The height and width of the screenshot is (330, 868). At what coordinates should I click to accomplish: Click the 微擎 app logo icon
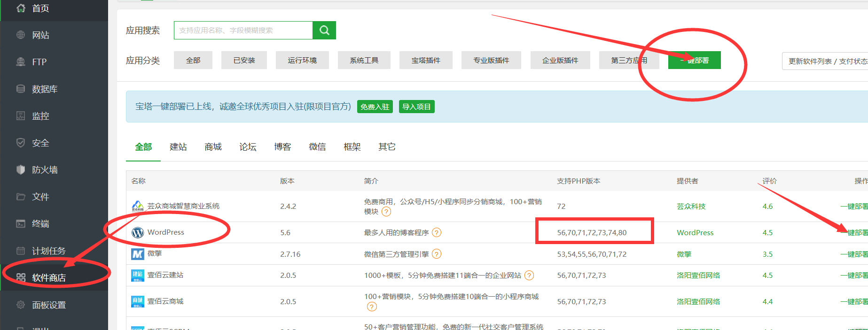(x=138, y=254)
